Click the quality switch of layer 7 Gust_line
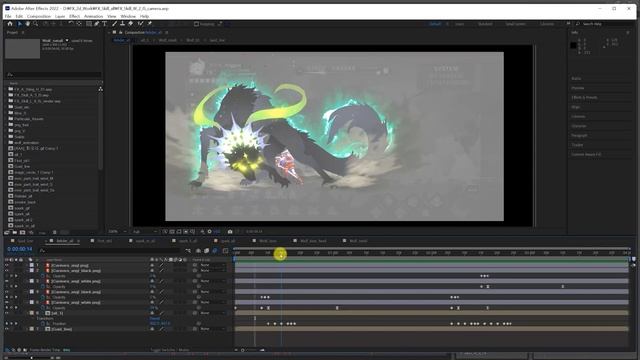Viewport: 640px width, 360px height. [161, 329]
